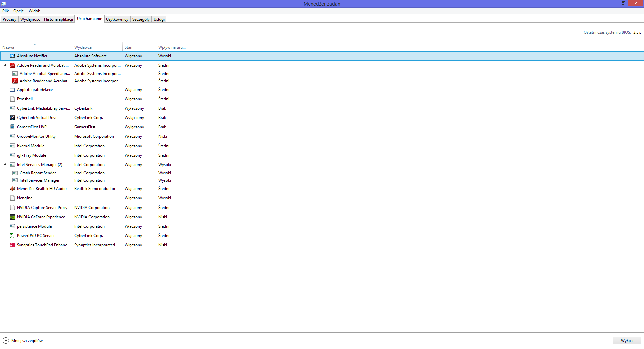
Task: Go to the Użytkownicy tab
Action: tap(117, 19)
